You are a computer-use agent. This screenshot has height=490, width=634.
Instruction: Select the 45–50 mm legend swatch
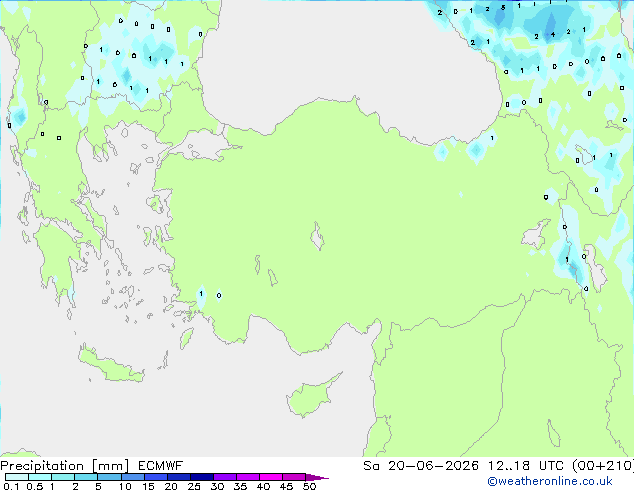(294, 477)
